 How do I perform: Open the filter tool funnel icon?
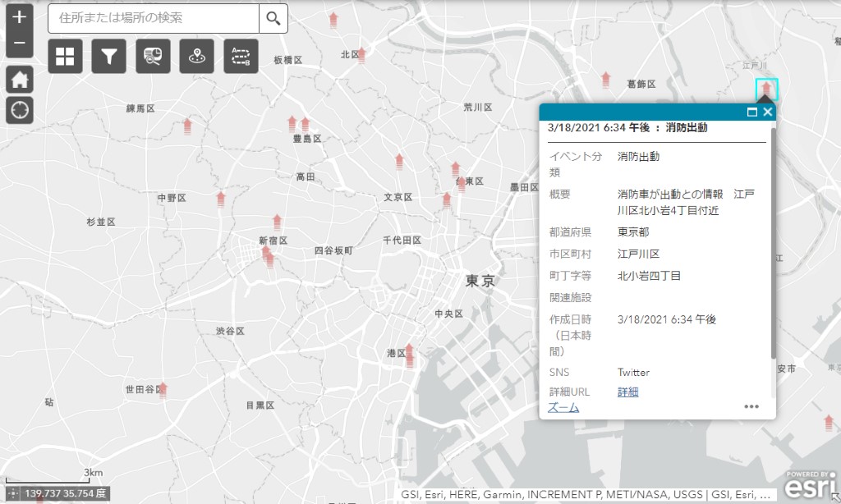(108, 57)
